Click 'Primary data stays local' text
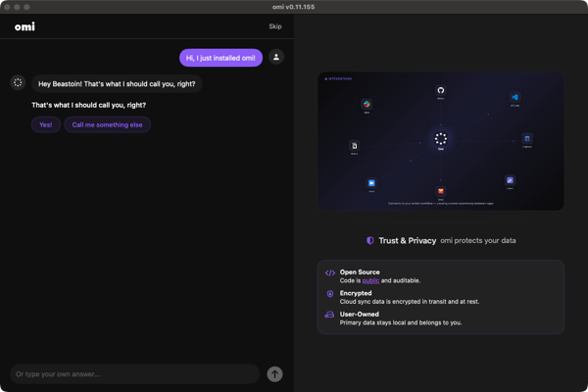588x392 pixels. [401, 322]
